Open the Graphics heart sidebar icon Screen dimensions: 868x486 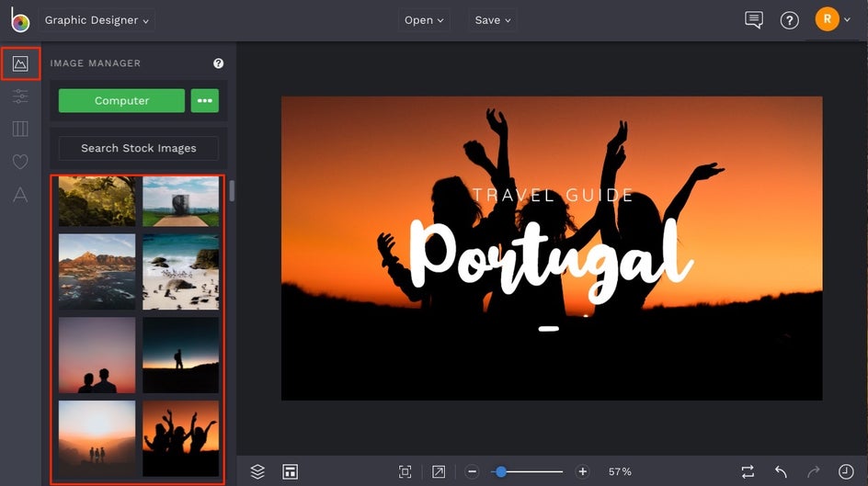20,162
